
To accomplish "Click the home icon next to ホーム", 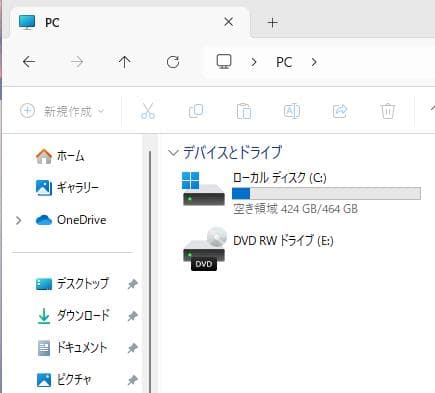I will click(x=44, y=156).
